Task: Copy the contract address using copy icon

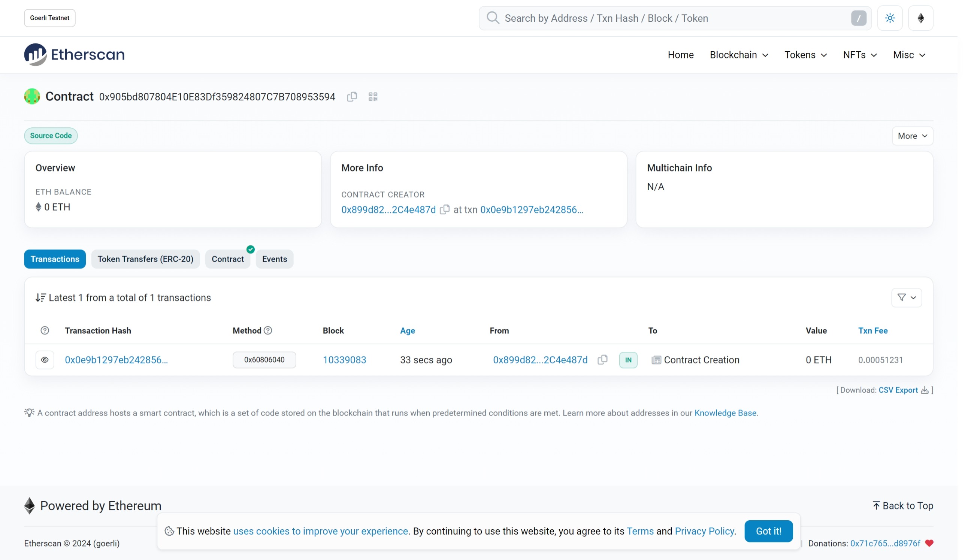Action: pos(351,97)
